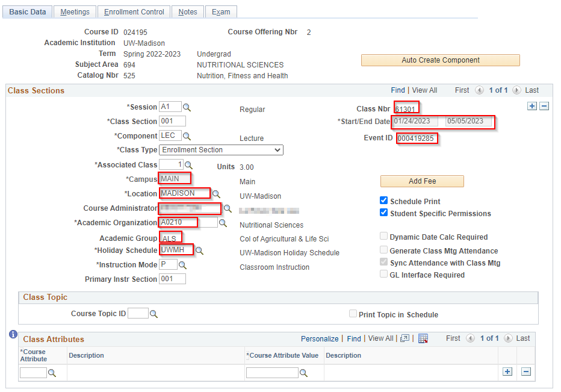This screenshot has width=561, height=392.
Task: Click Personalize in Class Attributes
Action: click(320, 338)
